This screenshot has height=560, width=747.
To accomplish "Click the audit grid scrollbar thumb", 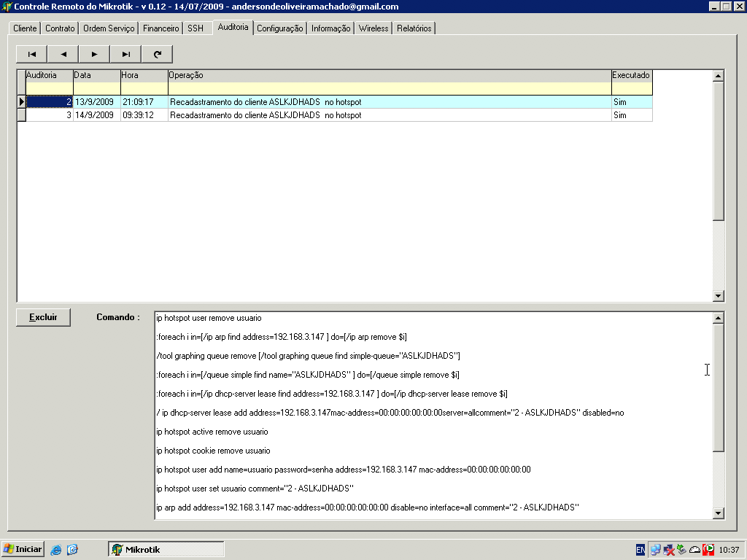I will [719, 151].
